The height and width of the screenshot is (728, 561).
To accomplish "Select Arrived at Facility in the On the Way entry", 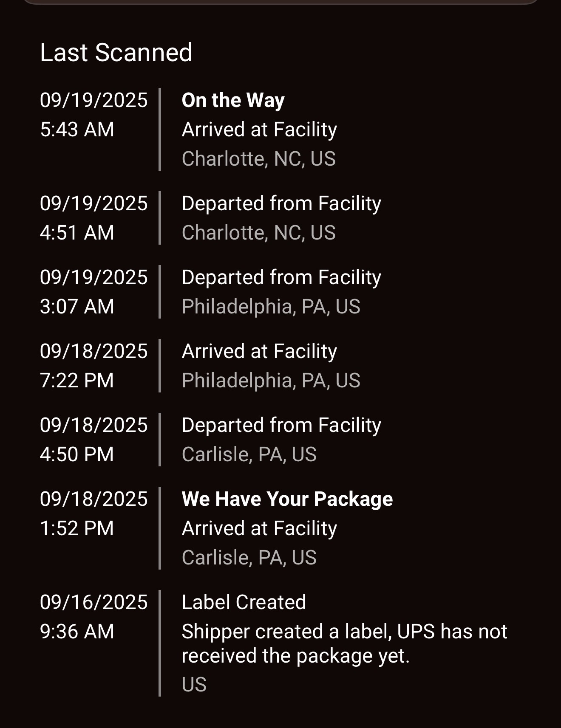I will pyautogui.click(x=259, y=130).
